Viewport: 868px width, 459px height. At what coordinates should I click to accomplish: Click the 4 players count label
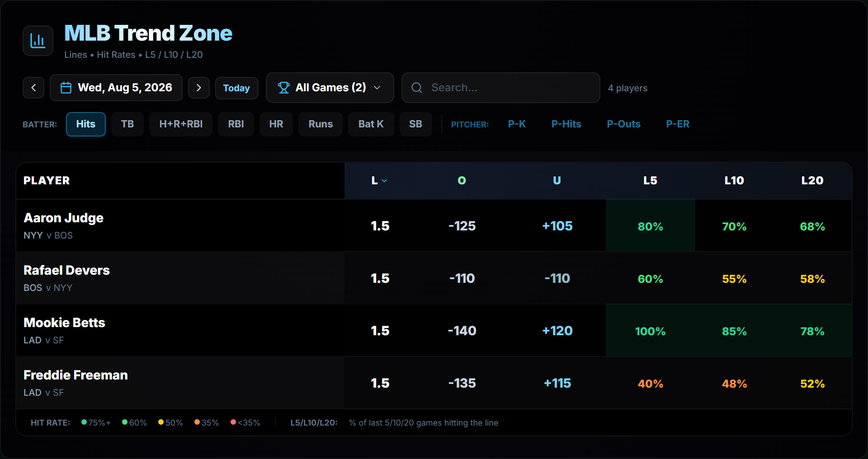point(627,88)
